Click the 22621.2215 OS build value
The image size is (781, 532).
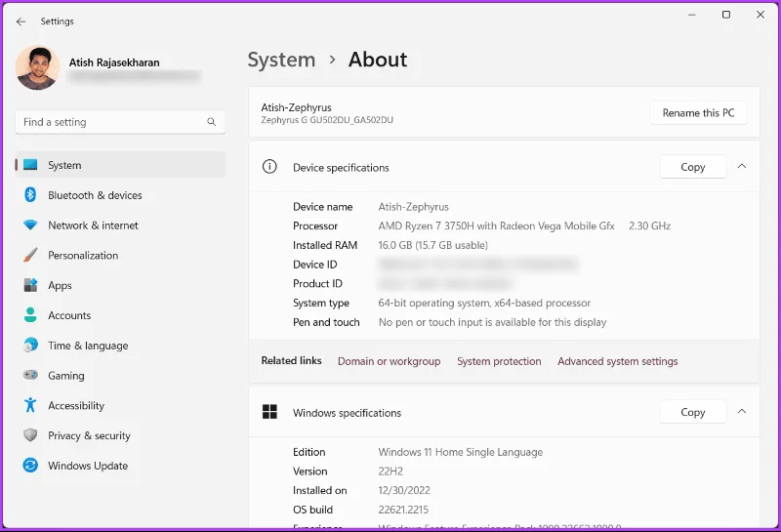click(x=403, y=510)
